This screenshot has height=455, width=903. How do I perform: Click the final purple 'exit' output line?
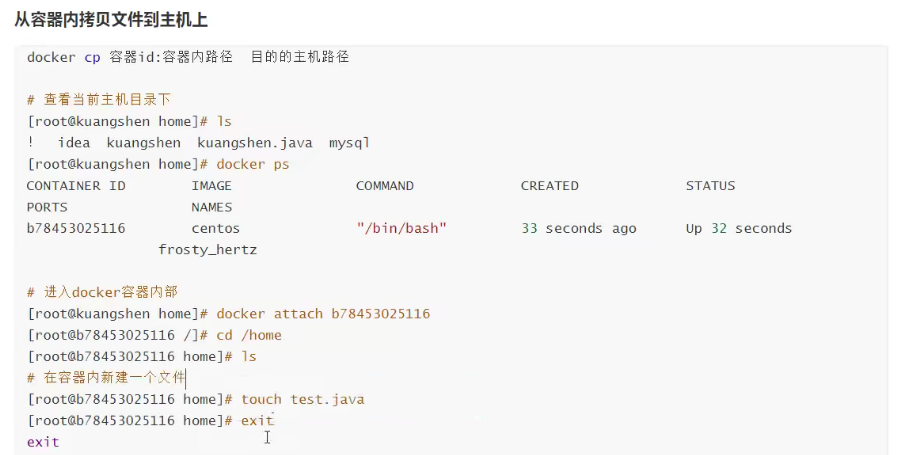[43, 442]
